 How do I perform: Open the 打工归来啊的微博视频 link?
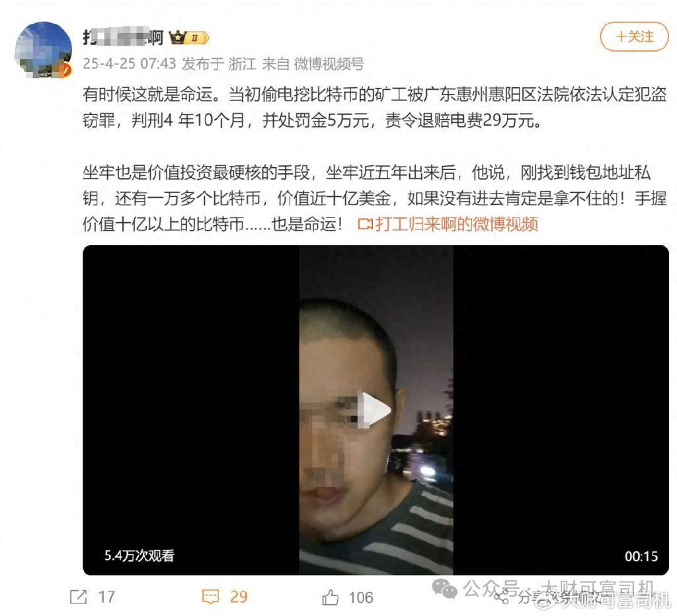[x=457, y=223]
